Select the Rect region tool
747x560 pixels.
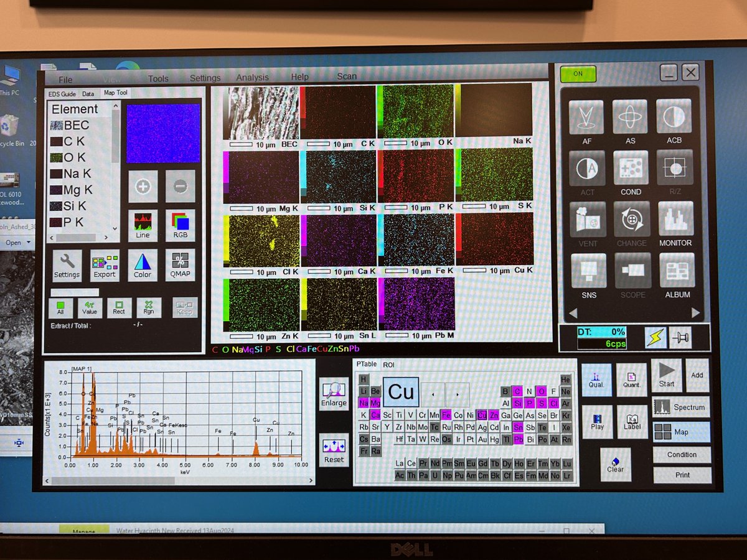pos(119,307)
